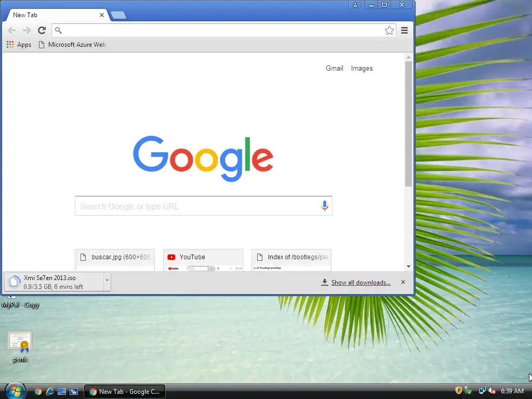Screen dimensions: 532x399
Task: Click the browser back arrow
Action: click(x=11, y=31)
